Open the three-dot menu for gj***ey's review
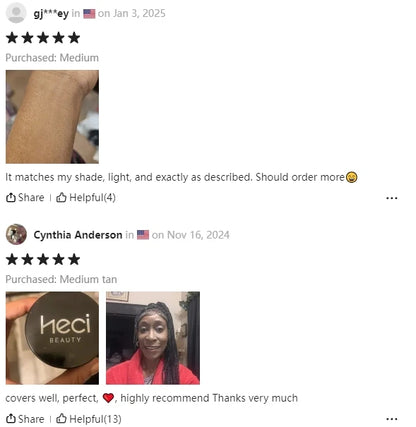Viewport: 416px width, 427px height. tap(392, 198)
